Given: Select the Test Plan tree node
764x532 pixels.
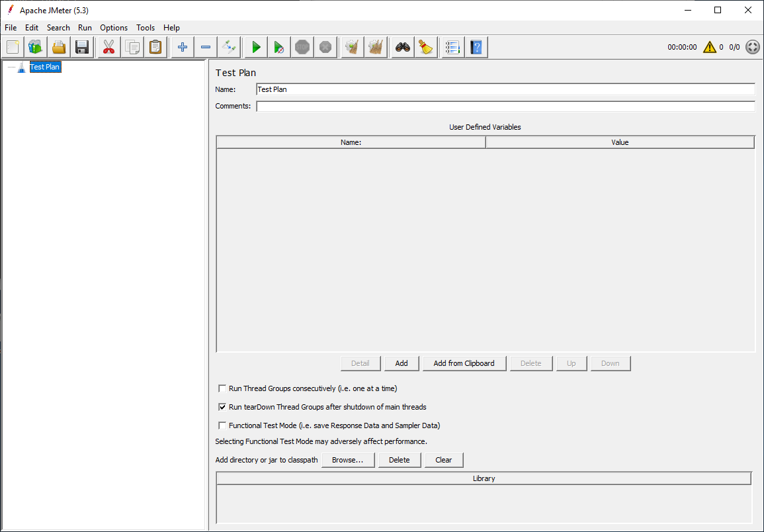Looking at the screenshot, I should tap(46, 67).
